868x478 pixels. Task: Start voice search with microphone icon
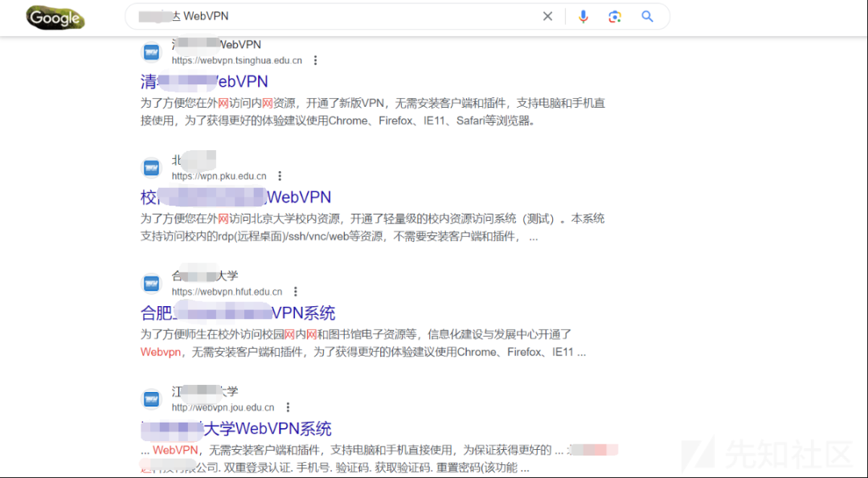[583, 17]
